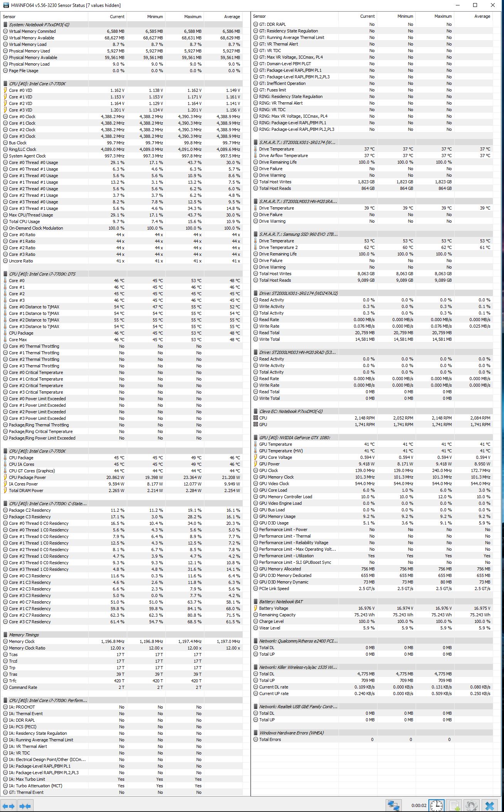
Task: Click the thermometer icon beside GPU Temperature (HW)
Action: 255,451
